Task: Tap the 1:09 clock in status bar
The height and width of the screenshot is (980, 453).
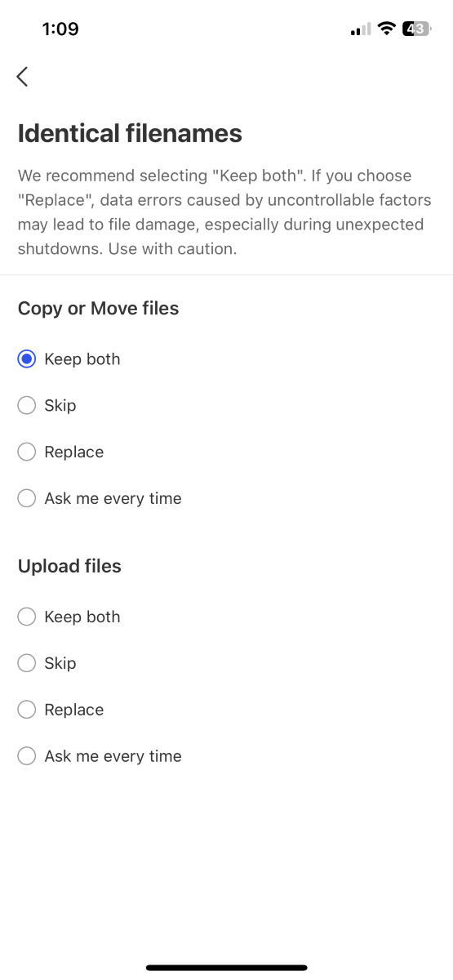Action: (60, 29)
